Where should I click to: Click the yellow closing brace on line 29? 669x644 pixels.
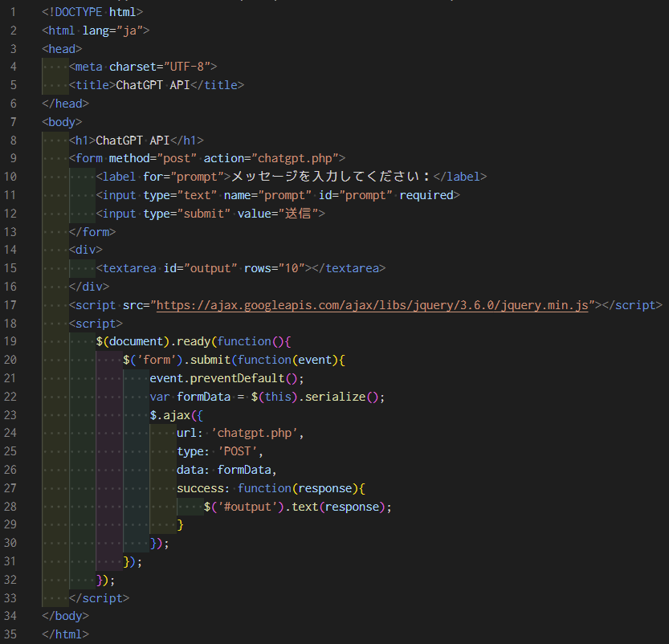pos(180,524)
